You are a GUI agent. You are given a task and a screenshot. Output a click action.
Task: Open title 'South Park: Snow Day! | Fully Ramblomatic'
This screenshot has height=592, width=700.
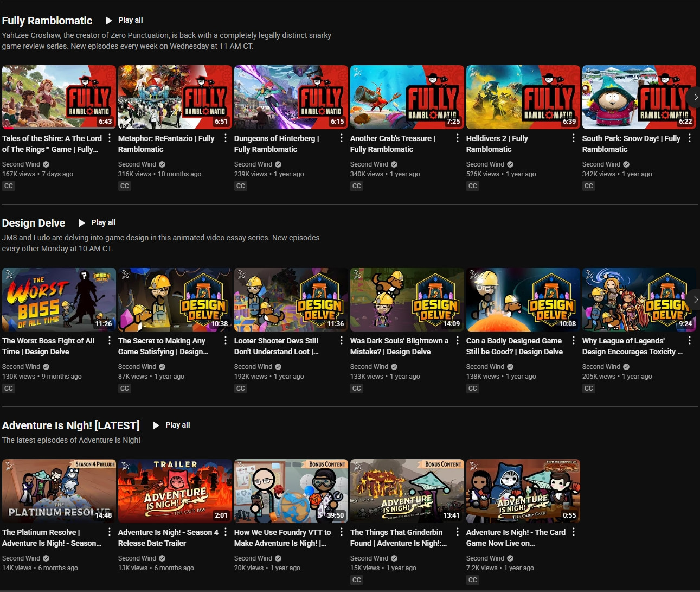[631, 144]
